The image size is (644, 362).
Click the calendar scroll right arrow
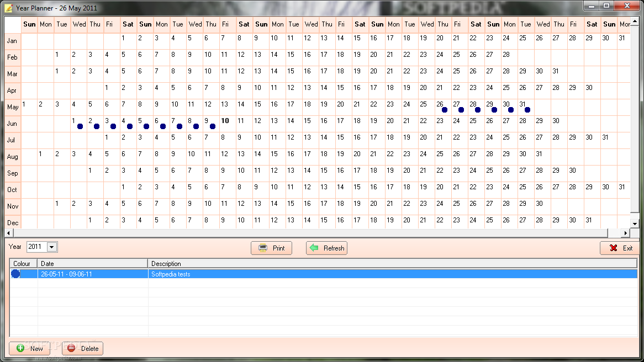coord(625,233)
